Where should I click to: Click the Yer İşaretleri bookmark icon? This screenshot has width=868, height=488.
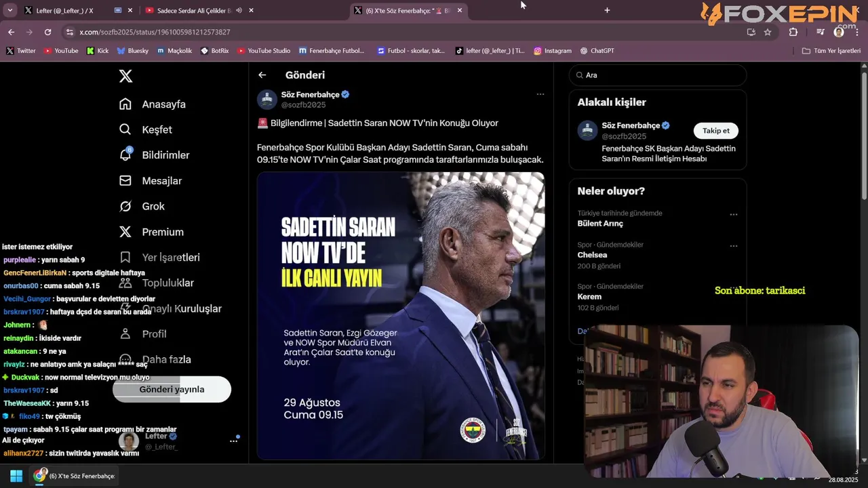tap(125, 258)
